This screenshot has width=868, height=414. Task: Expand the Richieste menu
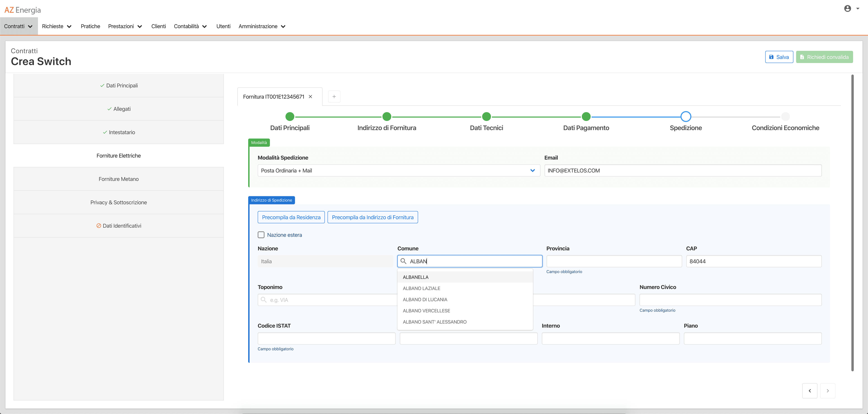57,26
